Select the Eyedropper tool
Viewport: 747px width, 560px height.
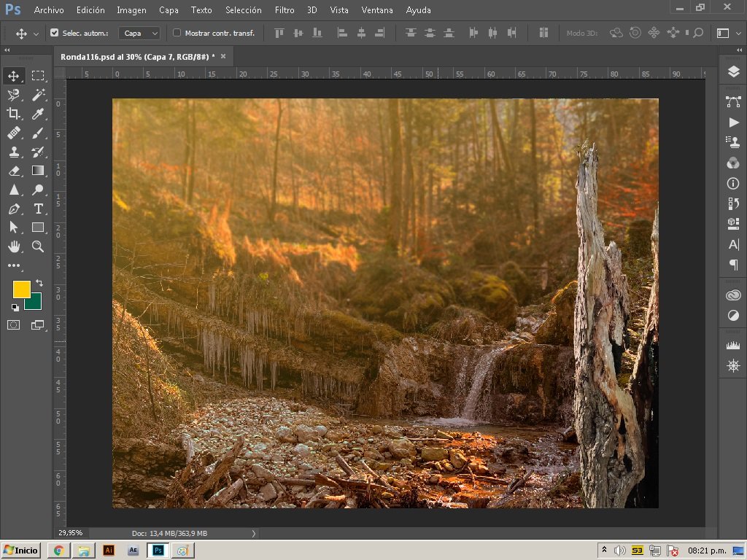tap(38, 113)
